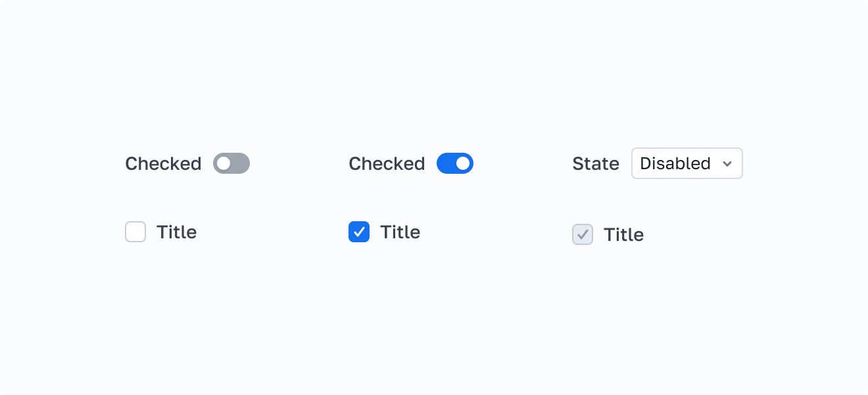Click Title label next to the disabled checkbox
This screenshot has height=395, width=868.
(x=623, y=234)
